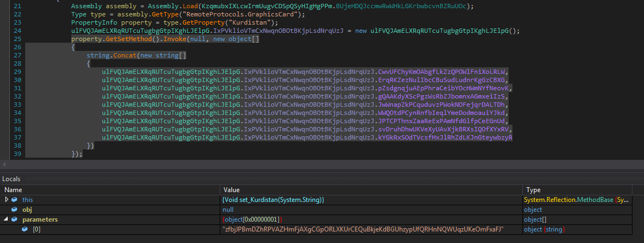This screenshot has height=243, width=644.
Task: Click the KzqmubxIXLcwIrmUugvCDSpQSyHIgHgPPm class reference
Action: pyautogui.click(x=267, y=6)
